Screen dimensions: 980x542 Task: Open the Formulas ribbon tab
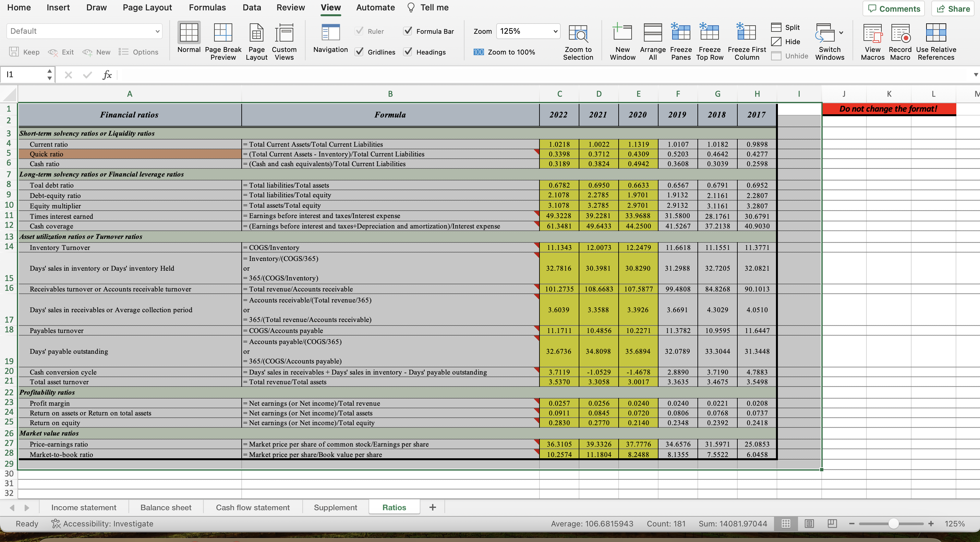207,7
